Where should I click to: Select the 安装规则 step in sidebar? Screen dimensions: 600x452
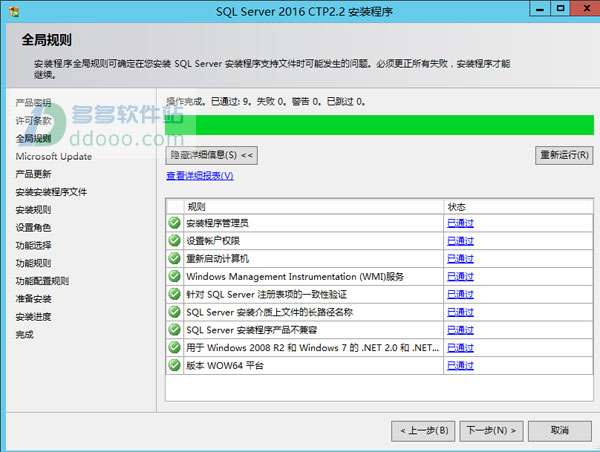point(33,210)
